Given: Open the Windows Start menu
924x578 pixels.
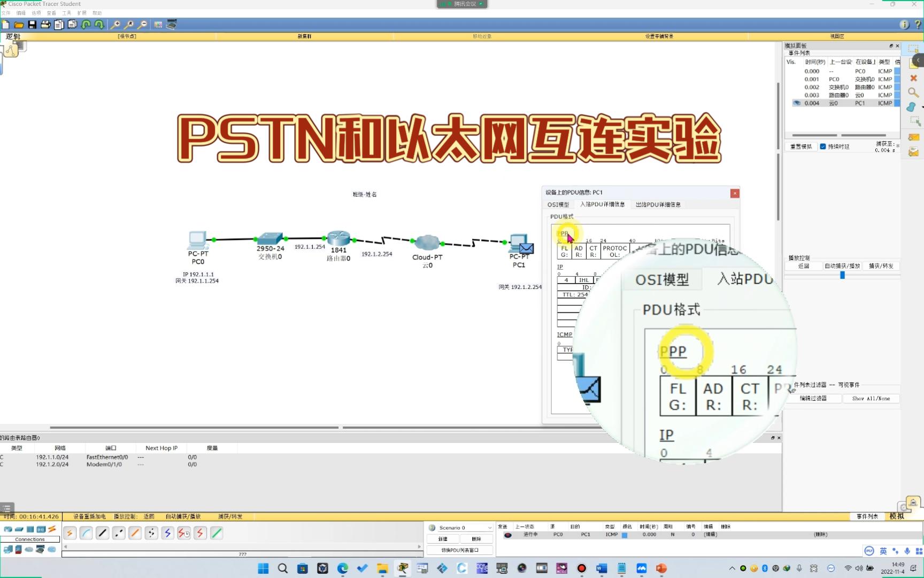Looking at the screenshot, I should 263,568.
